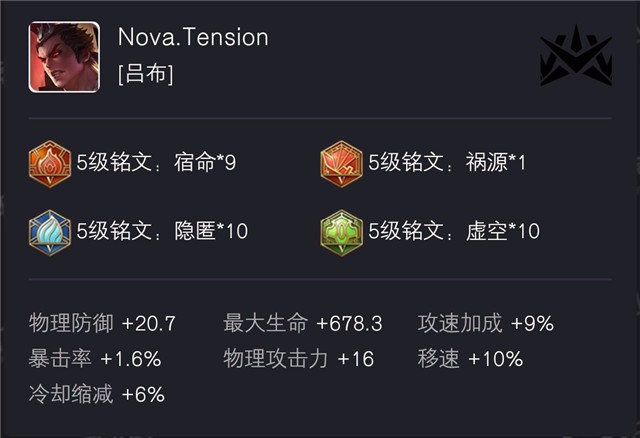The image size is (640, 438).
Task: Click the green 虚空 rune icon
Action: [x=342, y=233]
